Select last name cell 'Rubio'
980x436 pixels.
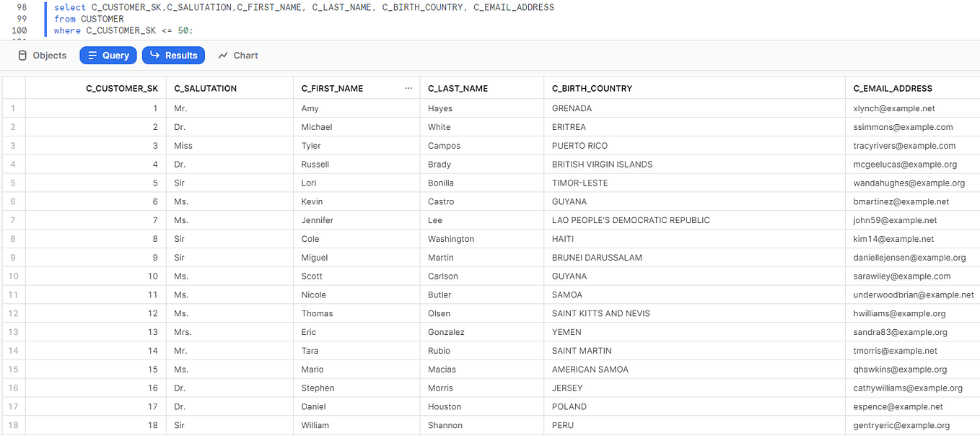[439, 351]
